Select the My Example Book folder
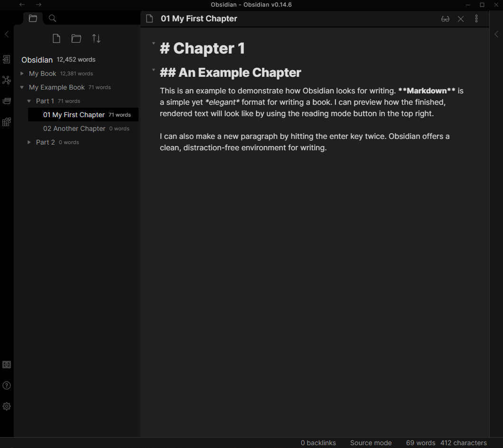 pos(57,87)
